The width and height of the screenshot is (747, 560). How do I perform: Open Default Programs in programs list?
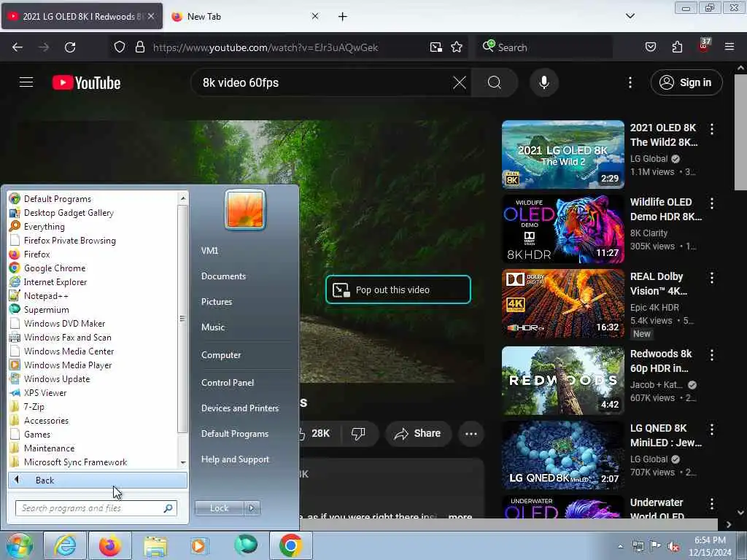click(x=93, y=198)
